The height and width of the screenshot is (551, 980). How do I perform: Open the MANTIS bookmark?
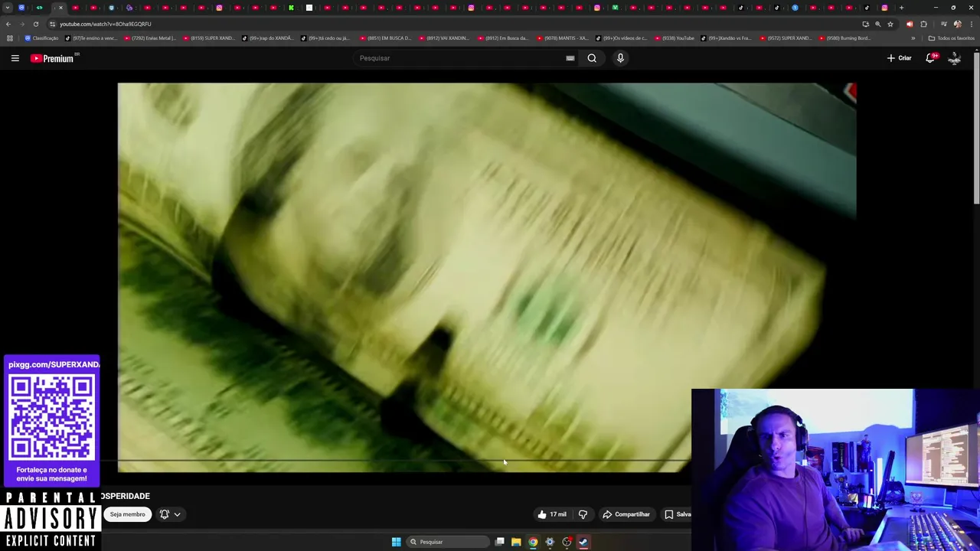coord(563,38)
